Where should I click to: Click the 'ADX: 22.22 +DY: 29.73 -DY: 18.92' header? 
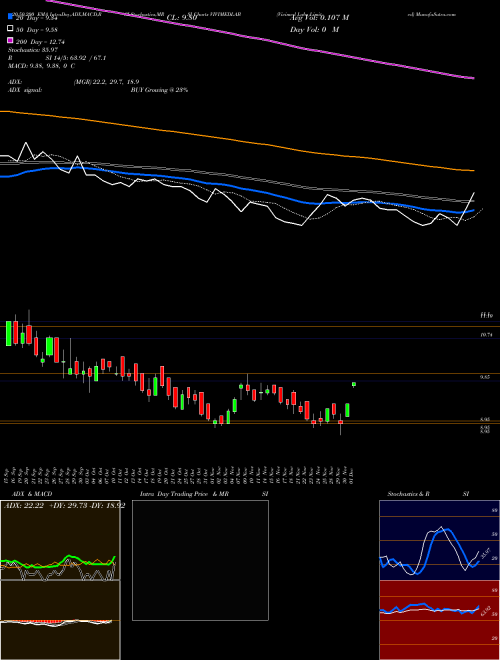click(64, 506)
